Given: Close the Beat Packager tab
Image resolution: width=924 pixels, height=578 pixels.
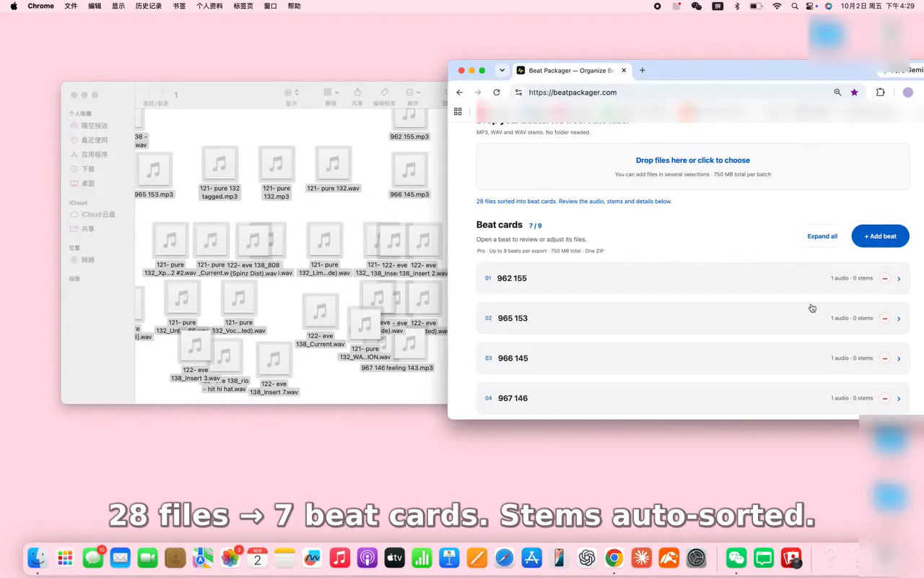Looking at the screenshot, I should click(624, 71).
